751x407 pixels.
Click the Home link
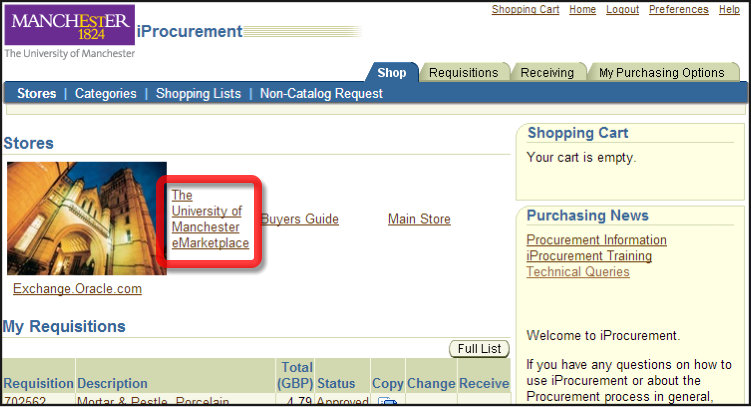(x=582, y=10)
